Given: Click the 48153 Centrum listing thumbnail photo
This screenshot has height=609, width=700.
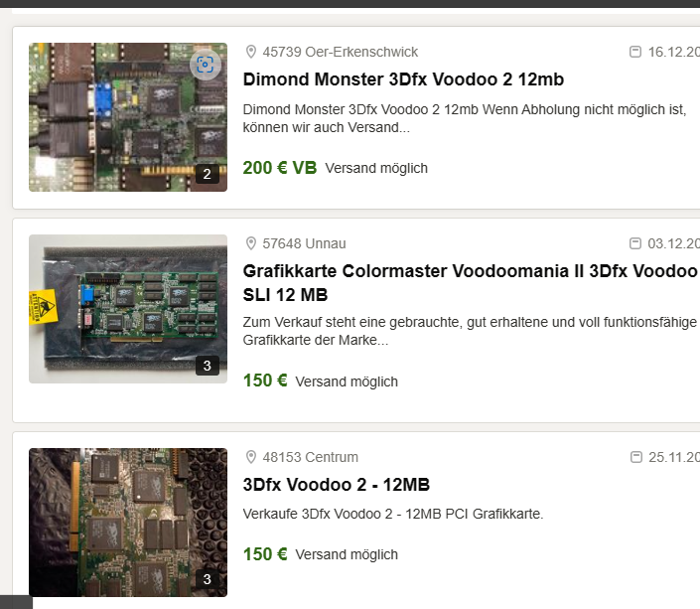Looking at the screenshot, I should pyautogui.click(x=128, y=523).
